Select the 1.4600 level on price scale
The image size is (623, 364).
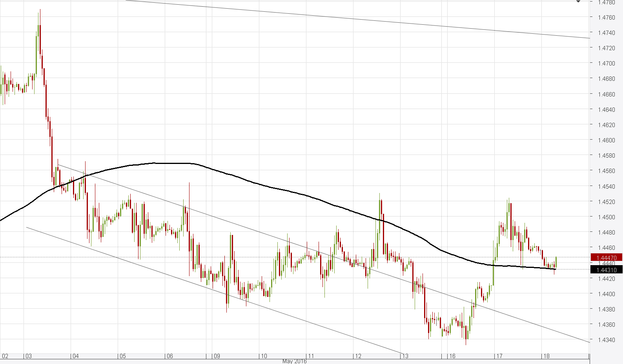606,140
